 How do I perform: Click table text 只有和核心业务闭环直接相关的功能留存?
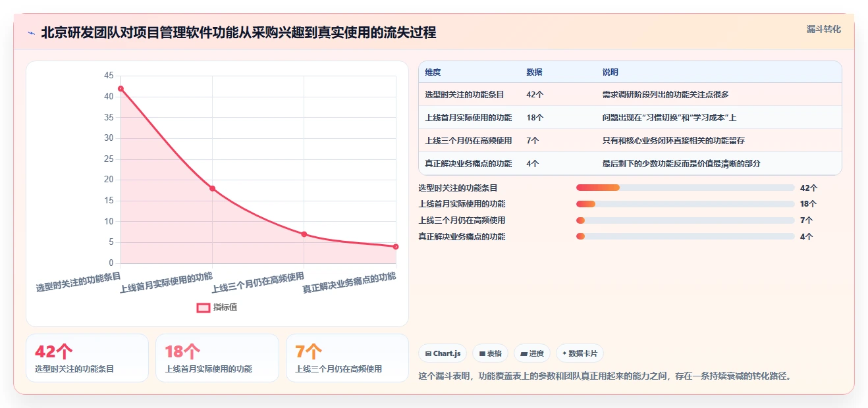pyautogui.click(x=673, y=141)
